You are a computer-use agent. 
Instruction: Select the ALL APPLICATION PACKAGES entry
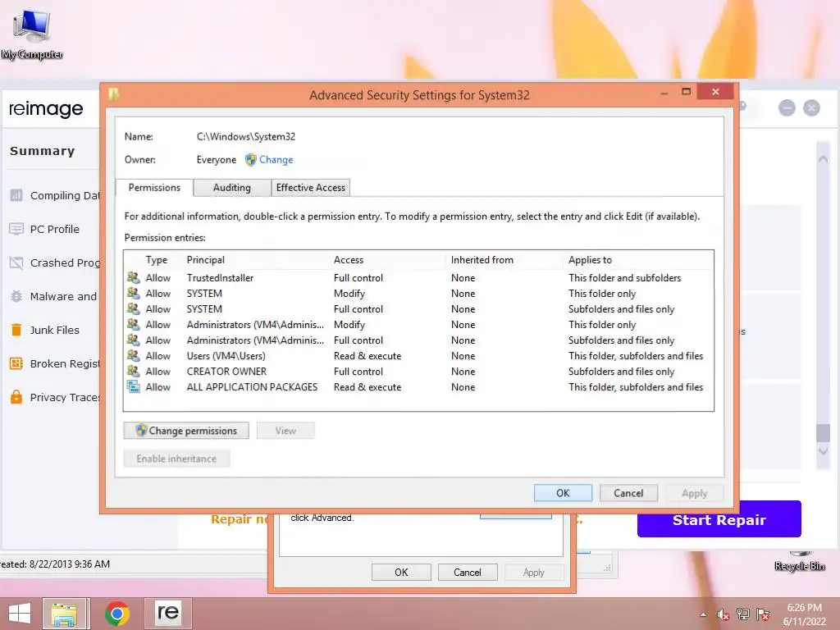click(x=418, y=387)
